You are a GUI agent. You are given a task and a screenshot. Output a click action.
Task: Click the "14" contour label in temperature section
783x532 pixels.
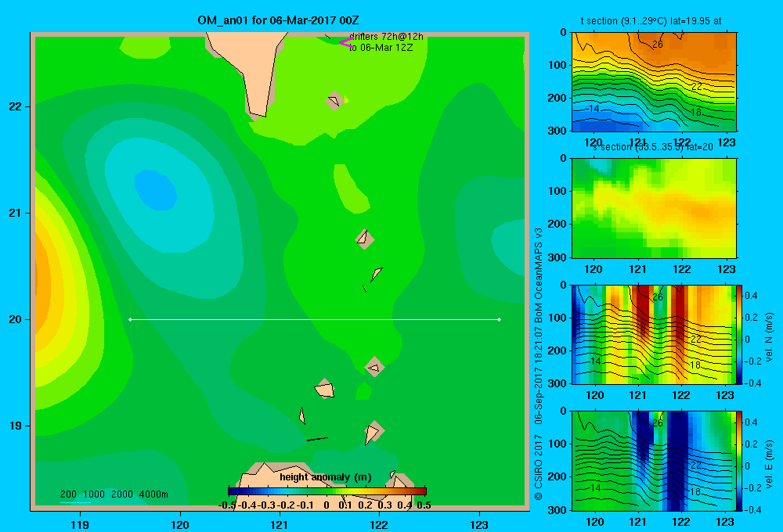coord(594,108)
